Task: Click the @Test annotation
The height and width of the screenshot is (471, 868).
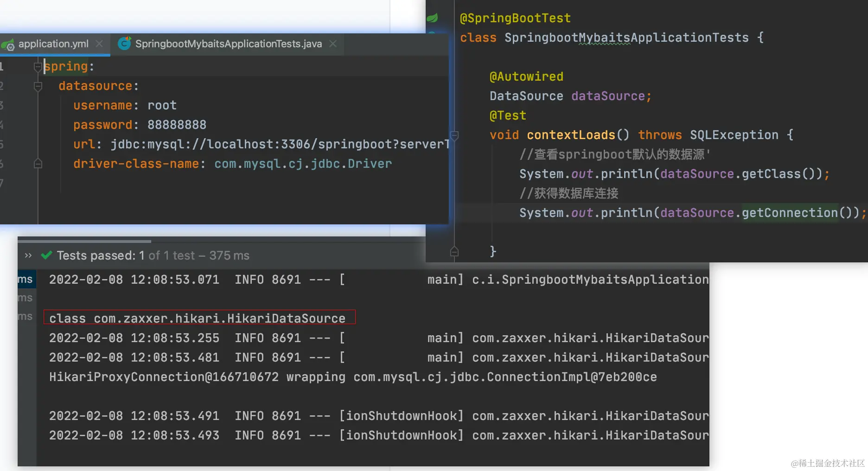Action: coord(508,115)
